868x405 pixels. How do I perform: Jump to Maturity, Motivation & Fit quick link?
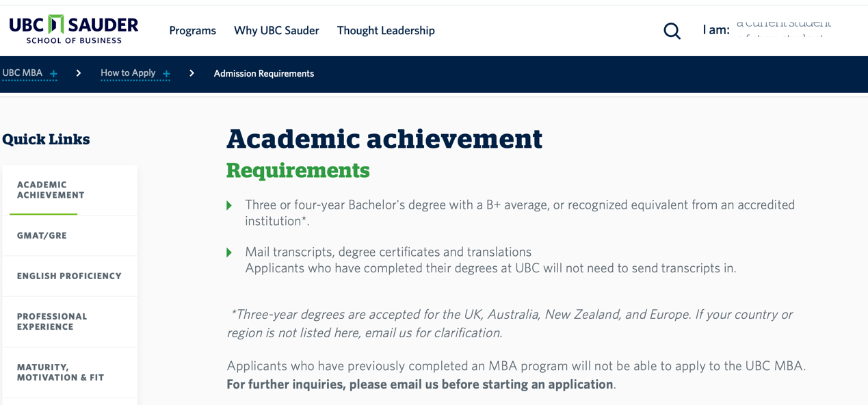70,372
